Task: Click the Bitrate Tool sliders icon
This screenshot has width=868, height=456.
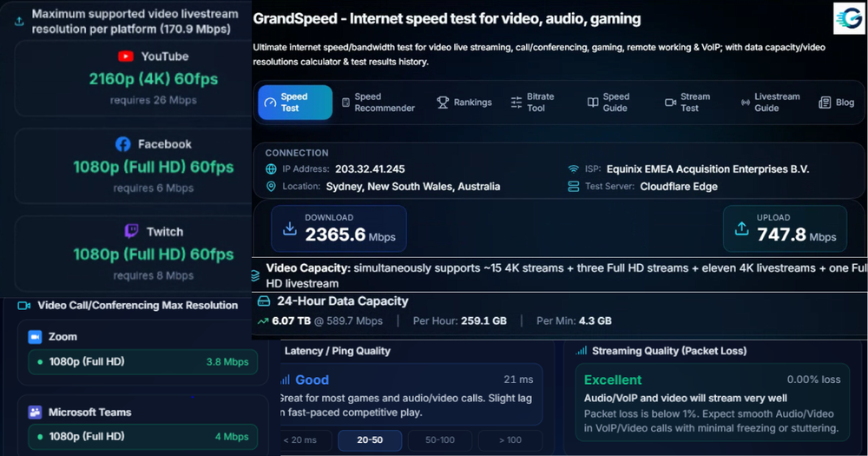Action: point(516,102)
